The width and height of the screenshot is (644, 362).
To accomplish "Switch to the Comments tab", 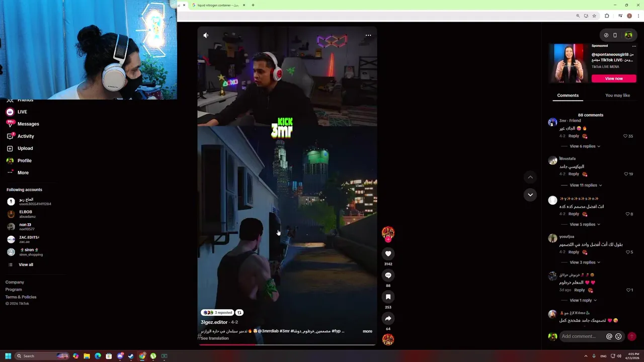I will click(x=568, y=96).
